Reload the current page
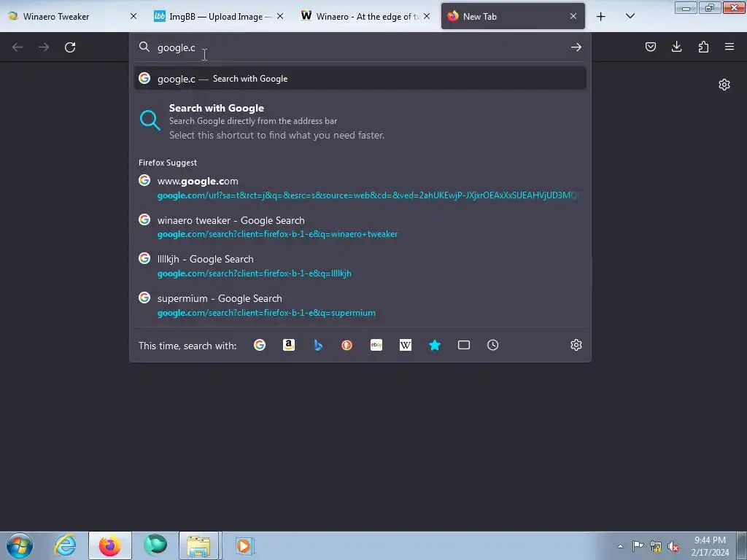Viewport: 747px width, 560px height. pos(70,47)
